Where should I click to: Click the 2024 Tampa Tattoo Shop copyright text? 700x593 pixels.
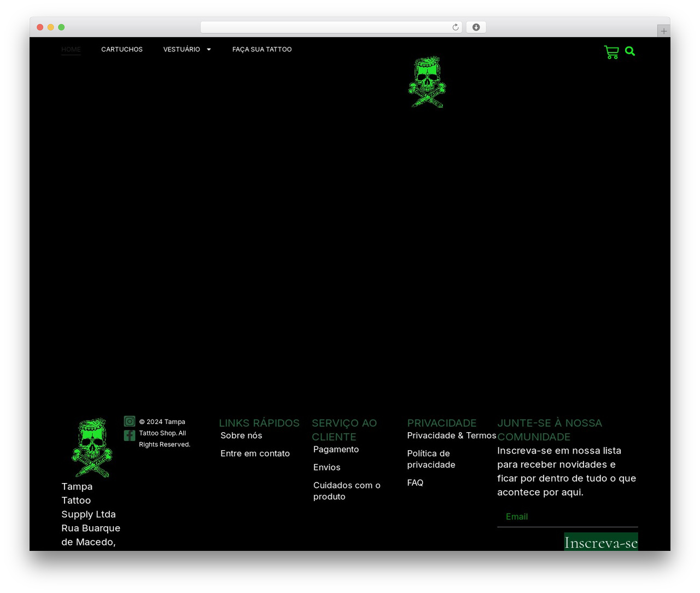tap(165, 433)
